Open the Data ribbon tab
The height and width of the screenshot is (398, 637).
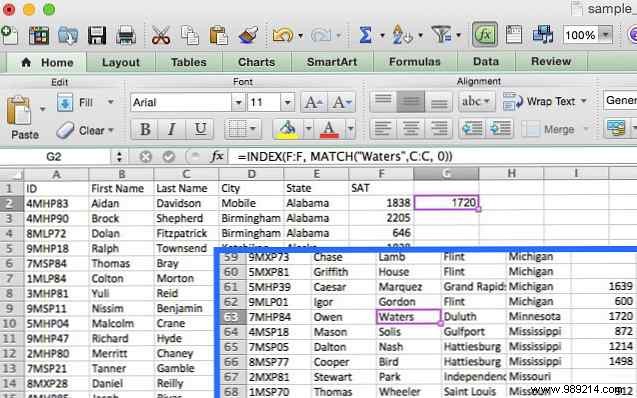(x=486, y=62)
